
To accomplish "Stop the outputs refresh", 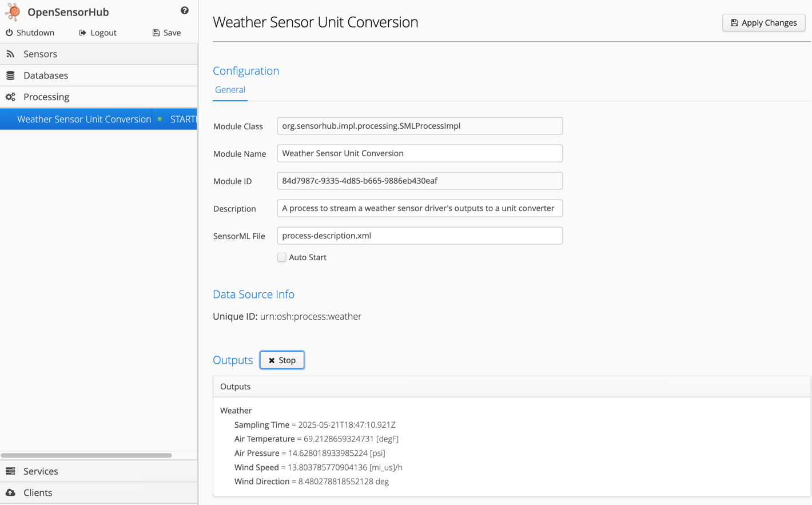I will click(x=282, y=360).
